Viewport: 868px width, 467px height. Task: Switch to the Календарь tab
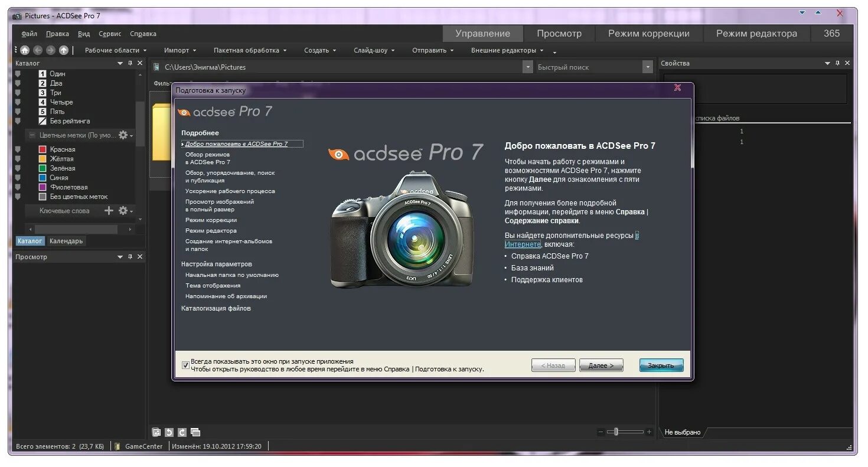66,241
